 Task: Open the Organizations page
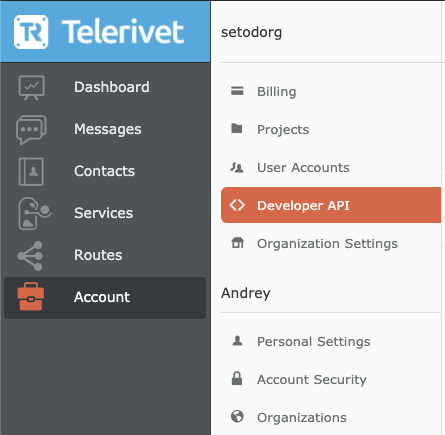click(x=302, y=418)
